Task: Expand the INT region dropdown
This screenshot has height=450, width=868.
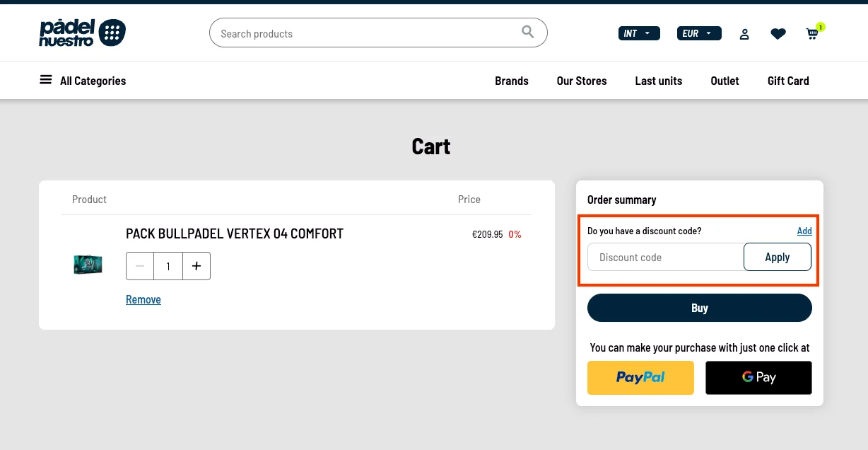Action: pos(638,33)
